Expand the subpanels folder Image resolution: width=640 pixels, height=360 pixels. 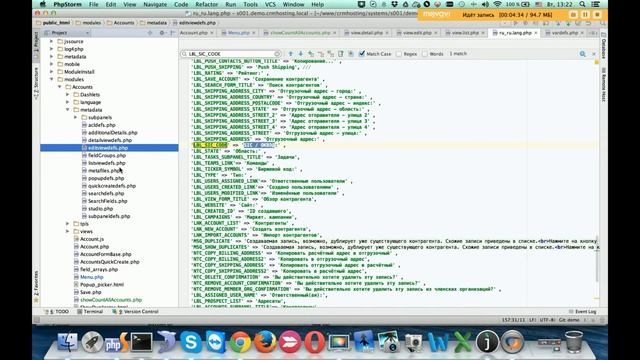pyautogui.click(x=76, y=117)
